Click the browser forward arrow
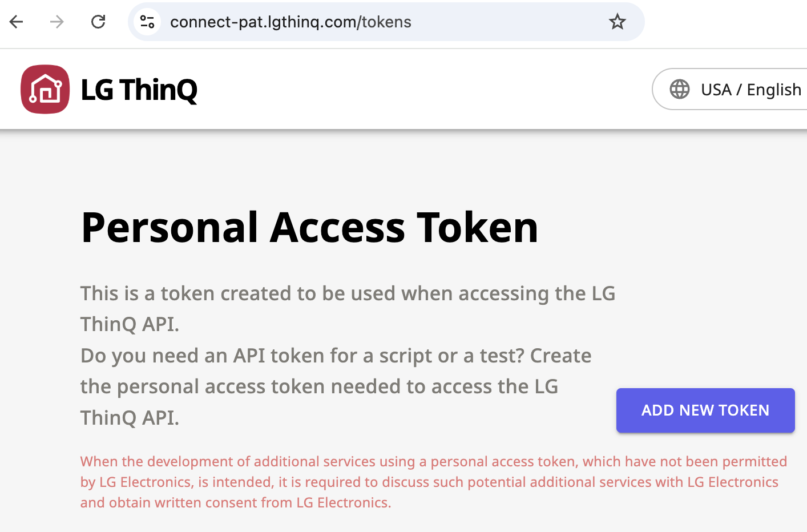 coord(57,22)
